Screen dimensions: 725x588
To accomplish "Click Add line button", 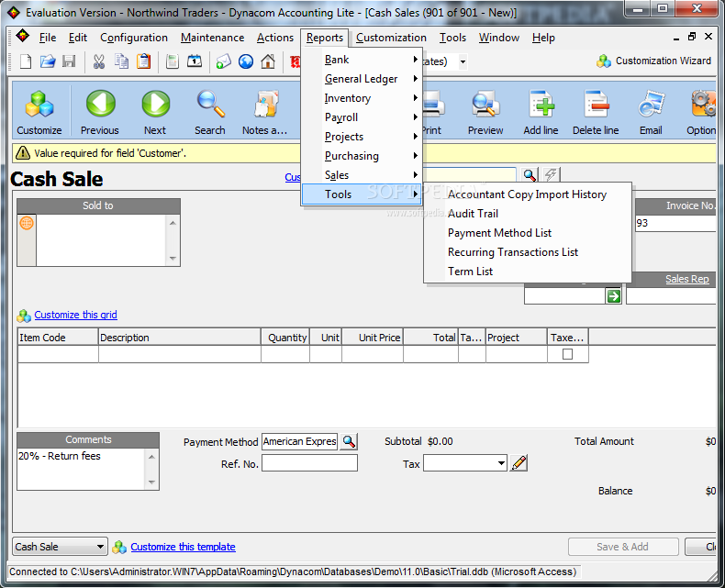I will click(x=541, y=112).
